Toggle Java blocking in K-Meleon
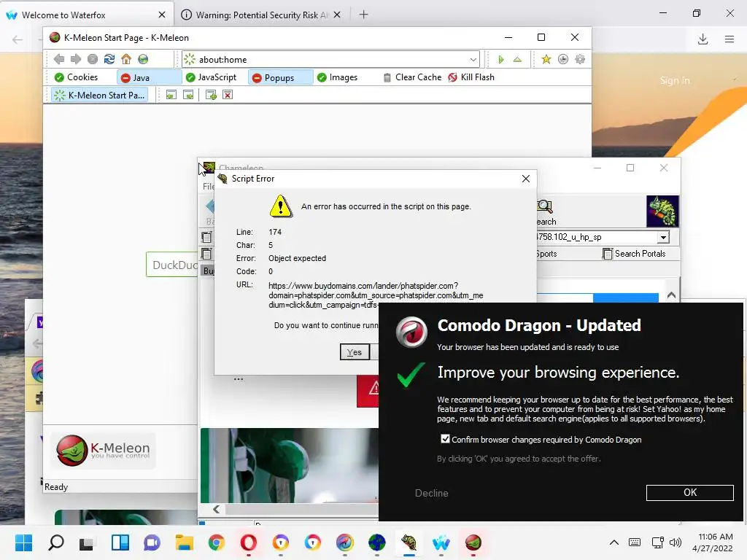The height and width of the screenshot is (560, 747). 149,77
